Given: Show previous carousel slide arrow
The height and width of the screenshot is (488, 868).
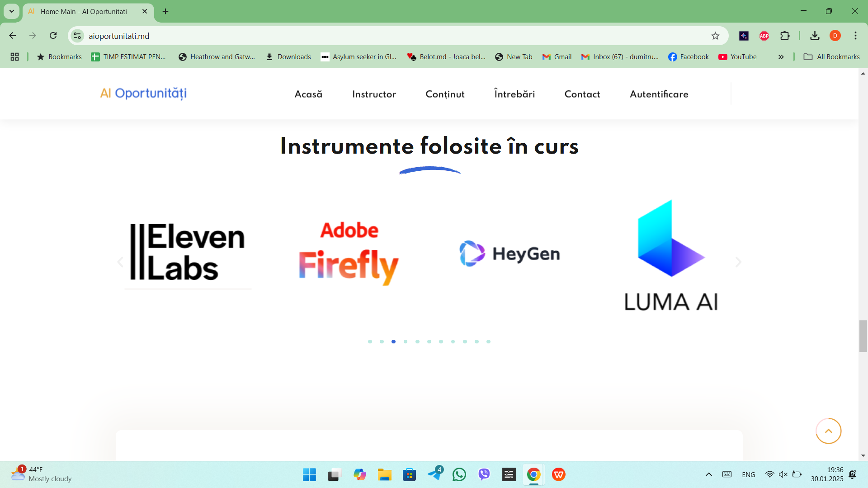Looking at the screenshot, I should coord(120,262).
